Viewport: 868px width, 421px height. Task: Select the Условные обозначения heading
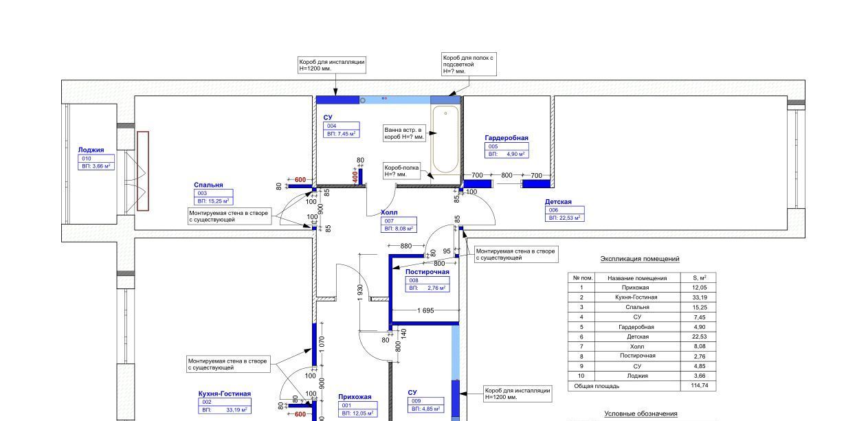[641, 413]
